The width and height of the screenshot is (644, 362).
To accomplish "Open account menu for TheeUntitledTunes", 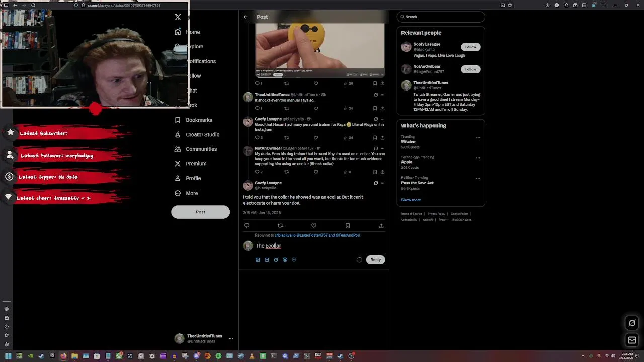I will click(x=204, y=338).
